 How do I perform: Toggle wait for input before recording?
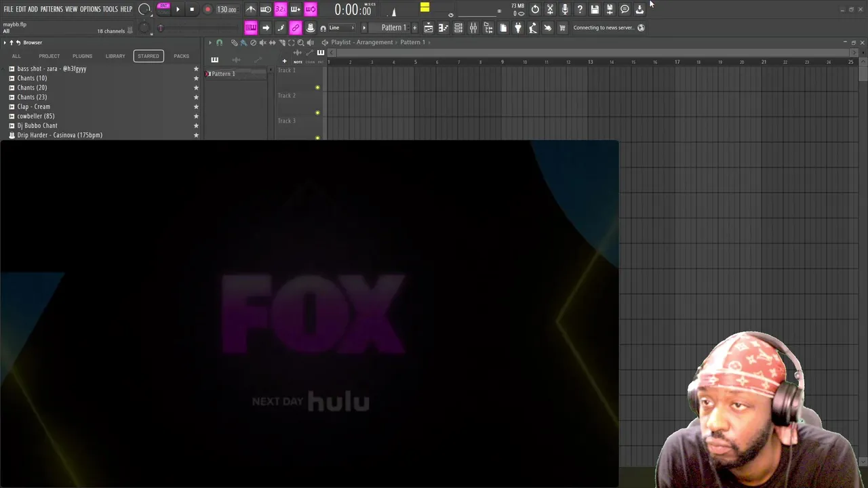tap(266, 9)
